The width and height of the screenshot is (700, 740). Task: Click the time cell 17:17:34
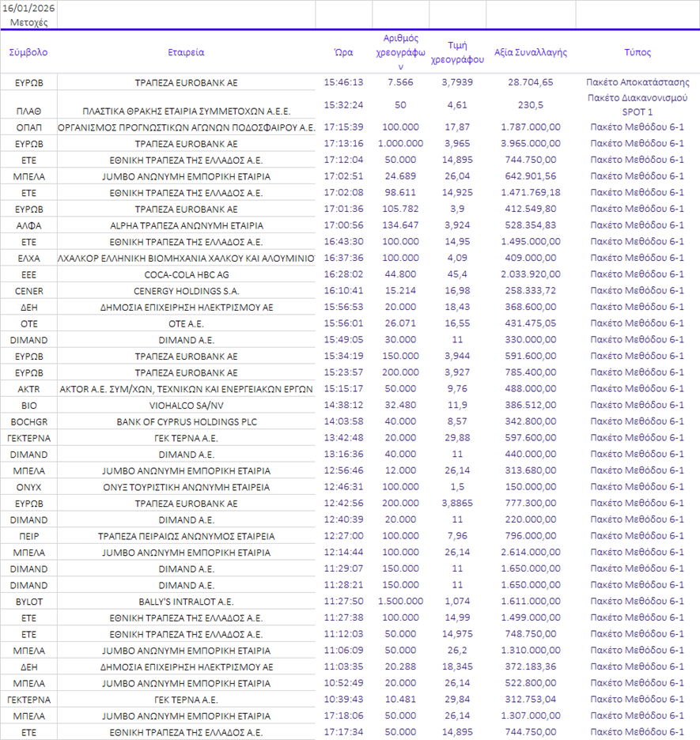(343, 732)
